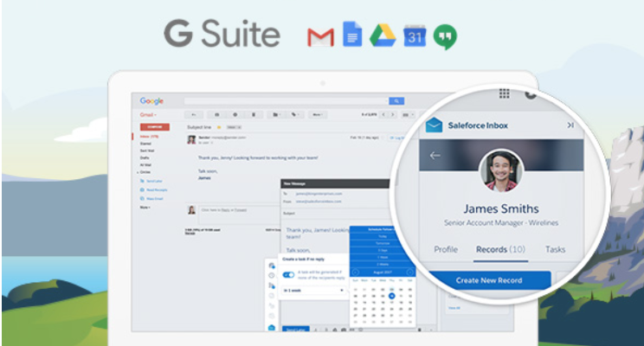Click the Salesforce Inbox envelope logo
The width and height of the screenshot is (644, 346).
(434, 125)
